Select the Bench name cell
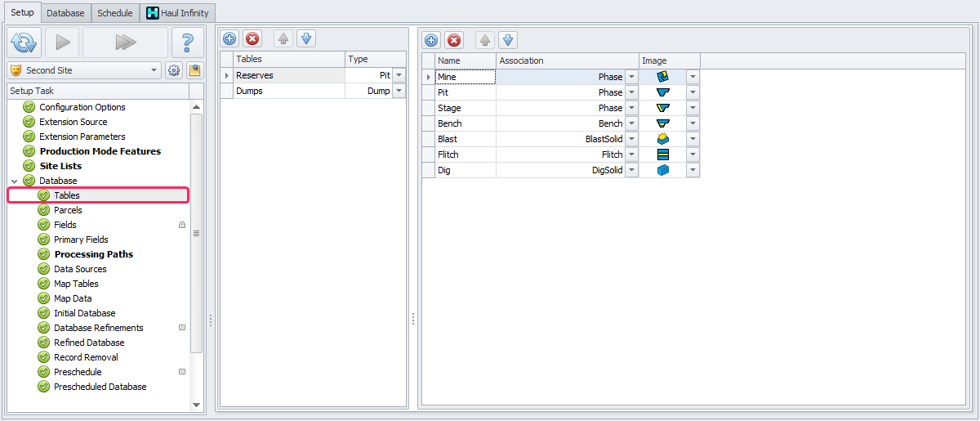980x421 pixels. 465,123
